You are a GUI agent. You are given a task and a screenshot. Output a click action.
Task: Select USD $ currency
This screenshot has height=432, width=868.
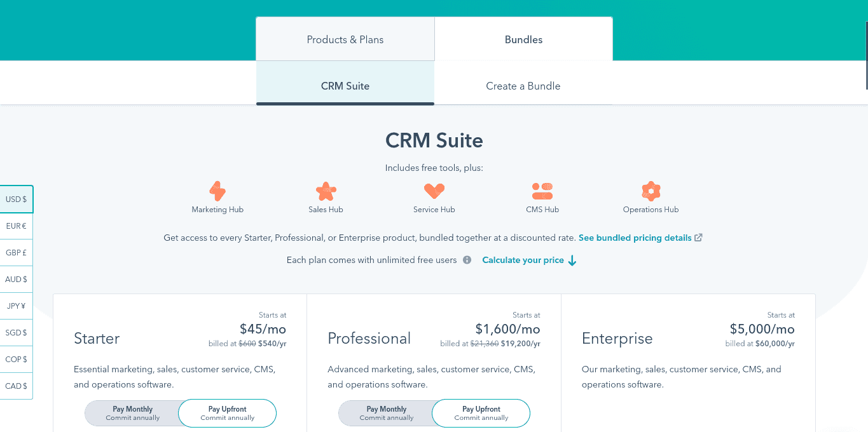[17, 199]
